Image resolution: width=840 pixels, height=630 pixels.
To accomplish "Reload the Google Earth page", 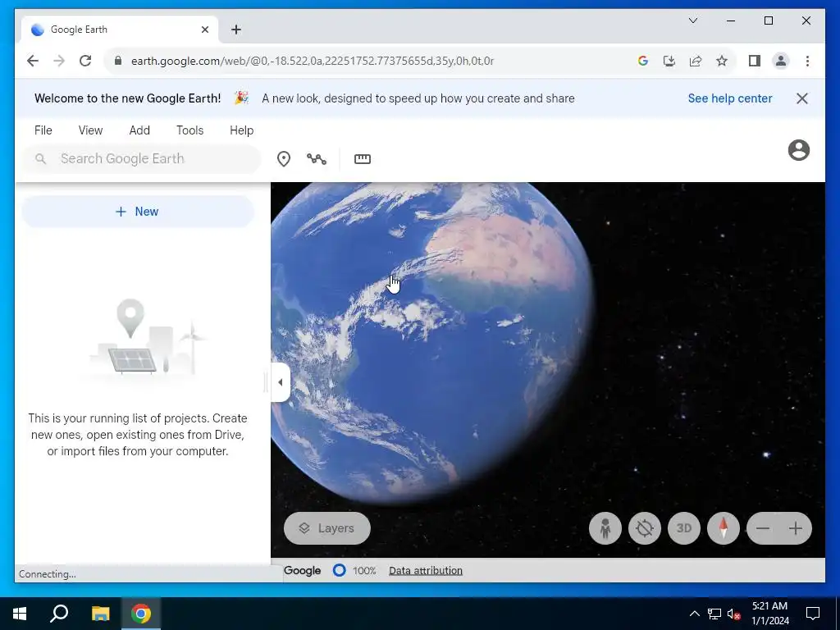I will (x=85, y=61).
